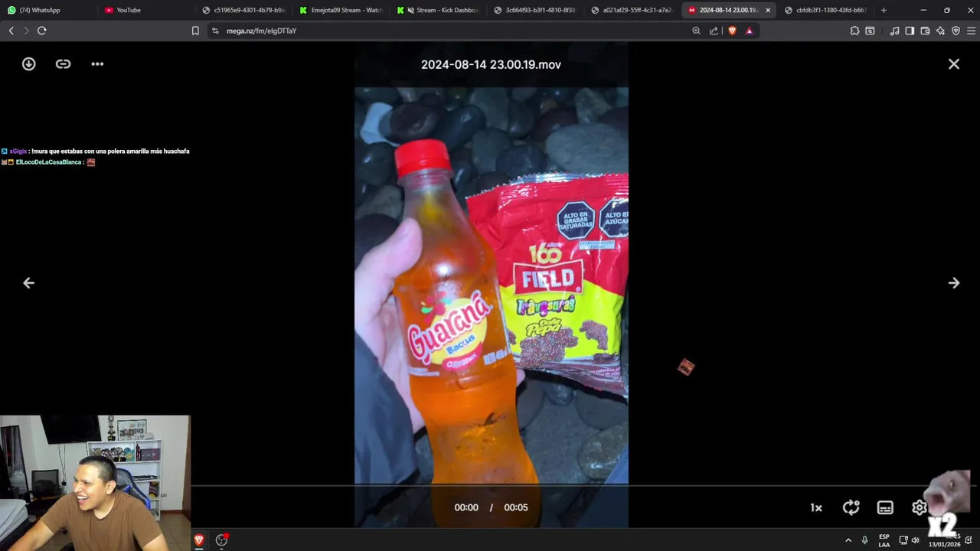Toggle subtitles in the video player

pyautogui.click(x=885, y=507)
